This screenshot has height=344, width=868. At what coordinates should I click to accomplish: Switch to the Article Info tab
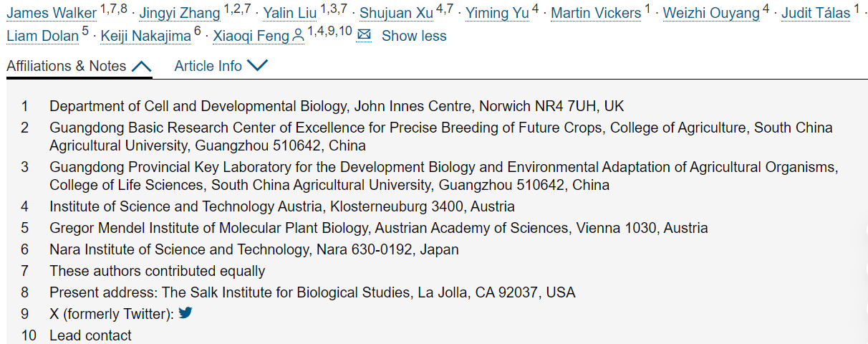tap(221, 66)
